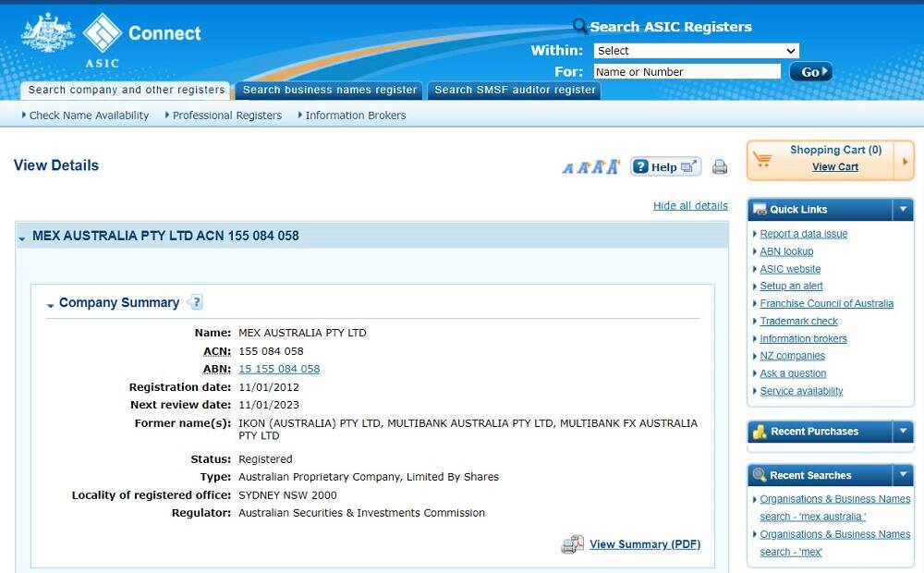Viewport: 924px width, 573px height.
Task: Click the Setup an alert link
Action: click(791, 286)
